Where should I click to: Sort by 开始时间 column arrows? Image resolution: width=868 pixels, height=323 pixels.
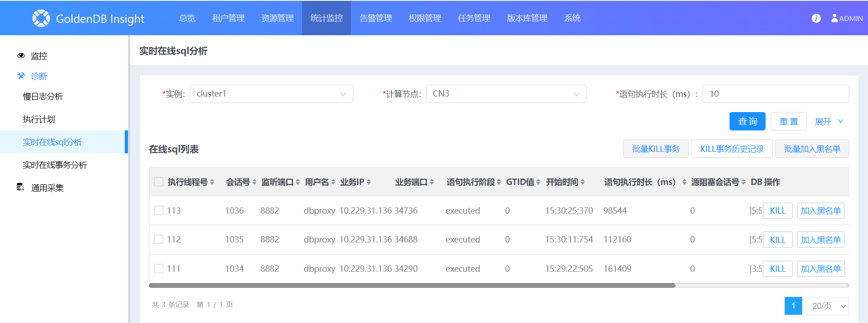tap(582, 182)
